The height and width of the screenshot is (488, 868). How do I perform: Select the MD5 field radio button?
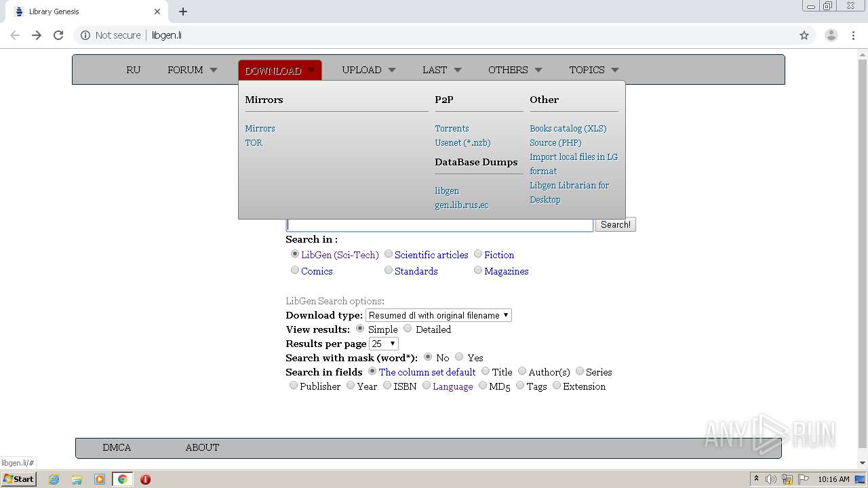(x=483, y=386)
